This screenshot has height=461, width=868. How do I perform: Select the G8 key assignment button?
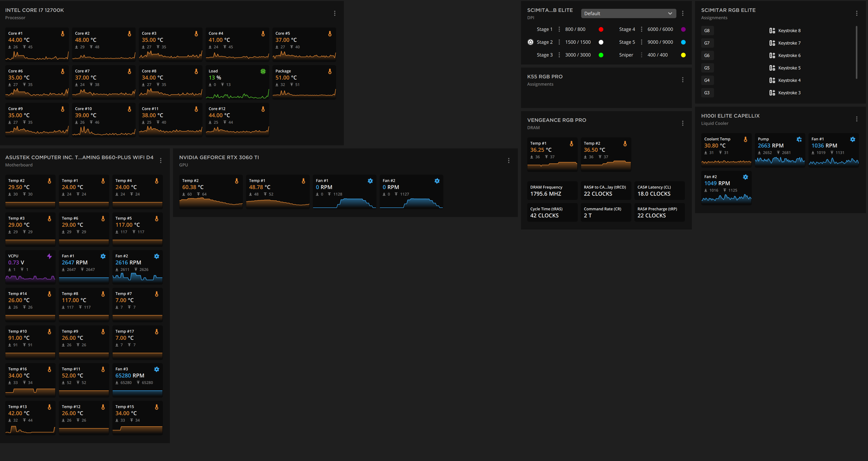(707, 31)
